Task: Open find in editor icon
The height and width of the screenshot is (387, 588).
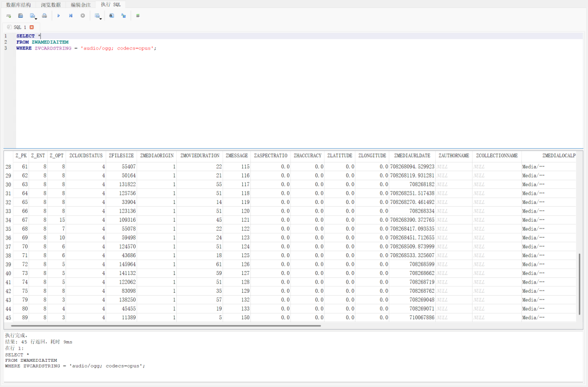Action: [111, 16]
